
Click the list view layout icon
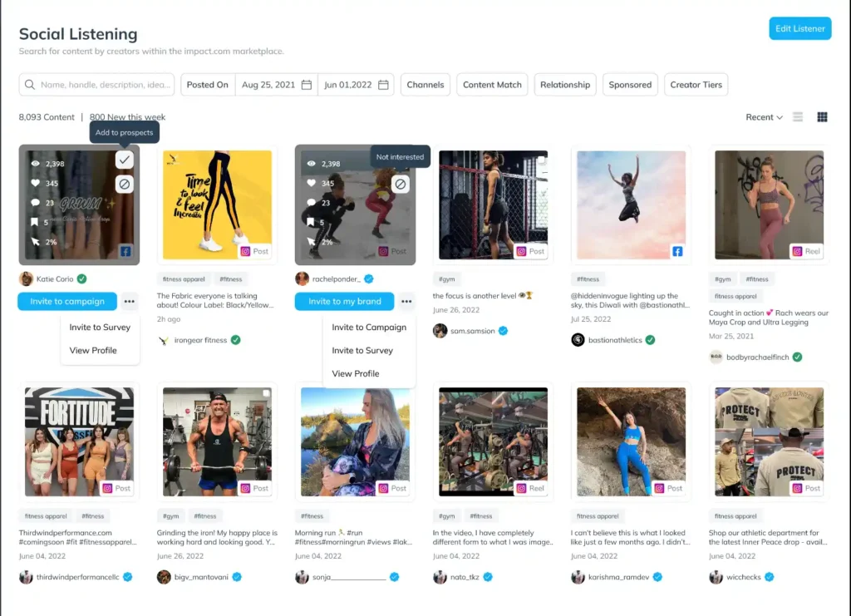[798, 117]
